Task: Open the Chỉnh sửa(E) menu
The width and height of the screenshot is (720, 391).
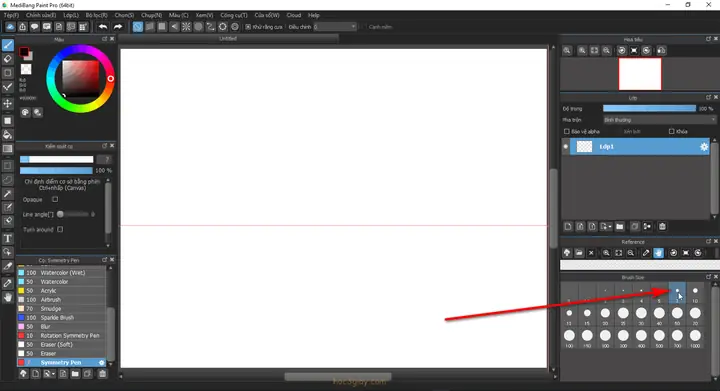Action: tap(41, 15)
